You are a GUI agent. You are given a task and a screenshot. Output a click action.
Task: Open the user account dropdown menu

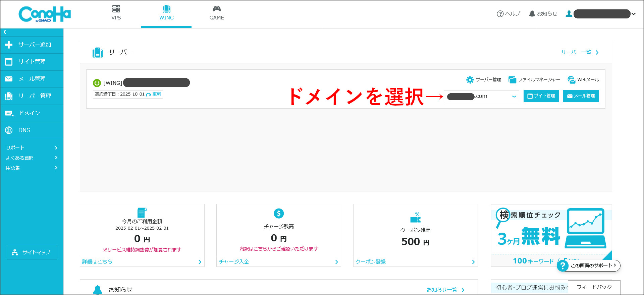point(633,14)
